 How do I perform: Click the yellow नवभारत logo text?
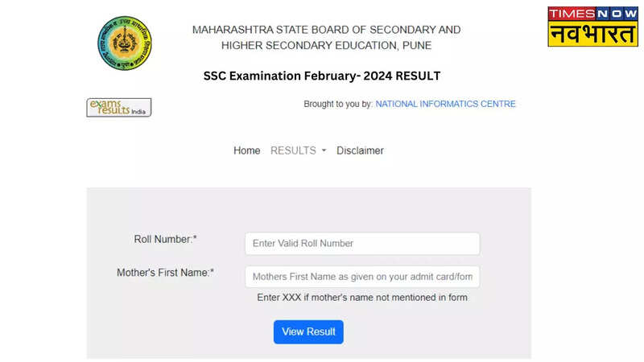592,35
